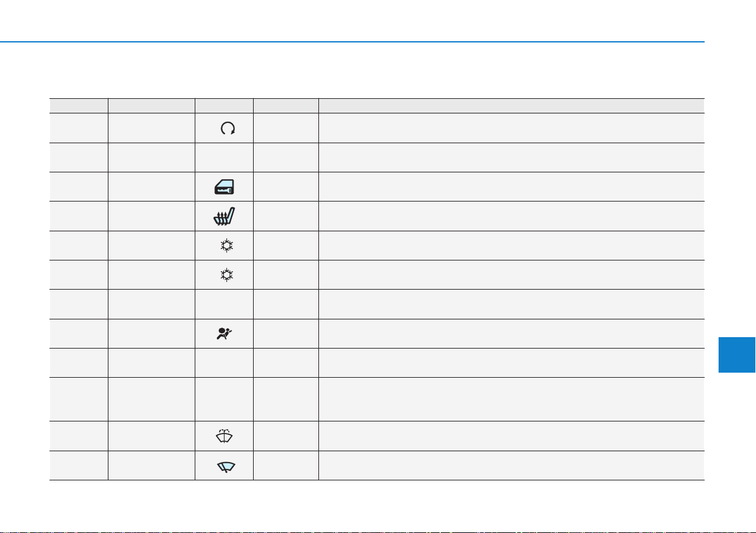Click the blue chapter tab square
The height and width of the screenshot is (533, 756).
(737, 355)
